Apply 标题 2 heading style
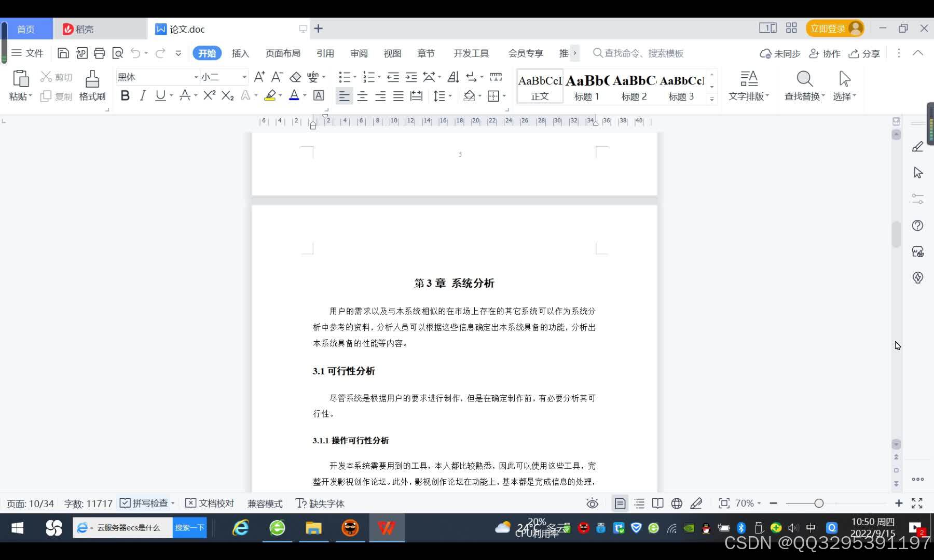Image resolution: width=934 pixels, height=560 pixels. point(634,87)
